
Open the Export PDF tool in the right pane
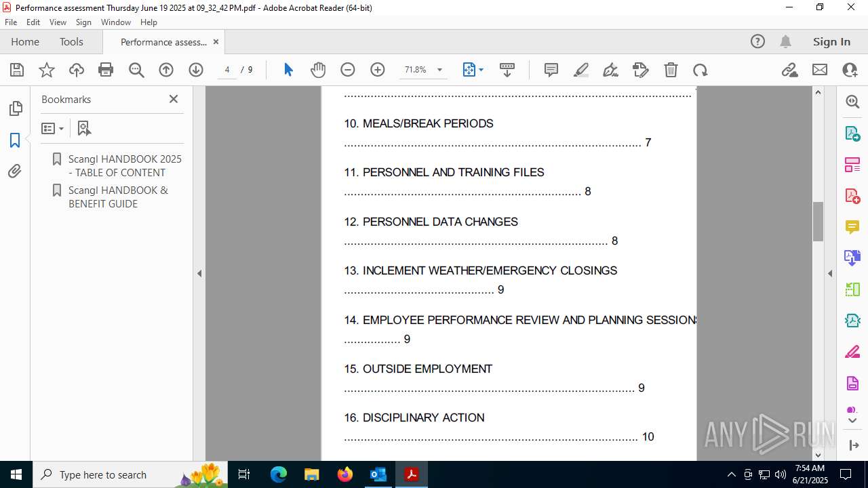852,133
